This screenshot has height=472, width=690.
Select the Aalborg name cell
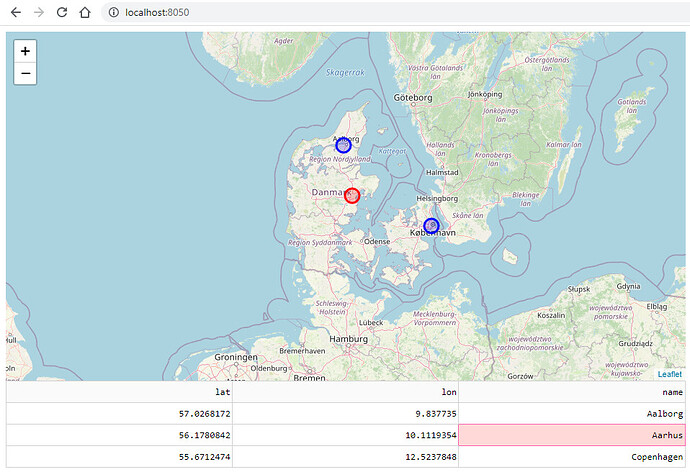point(572,413)
